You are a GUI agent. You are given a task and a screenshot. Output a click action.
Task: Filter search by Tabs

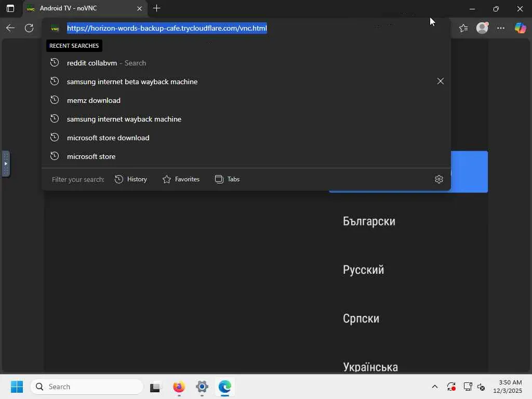coord(227,179)
